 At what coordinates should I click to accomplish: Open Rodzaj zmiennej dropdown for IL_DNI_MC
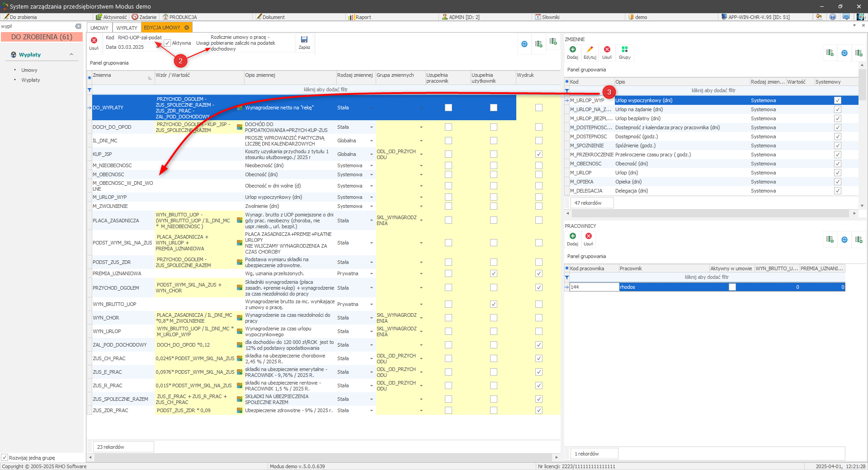[372, 141]
